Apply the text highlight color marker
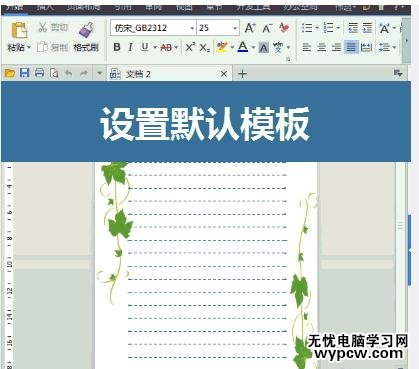 [x=222, y=47]
